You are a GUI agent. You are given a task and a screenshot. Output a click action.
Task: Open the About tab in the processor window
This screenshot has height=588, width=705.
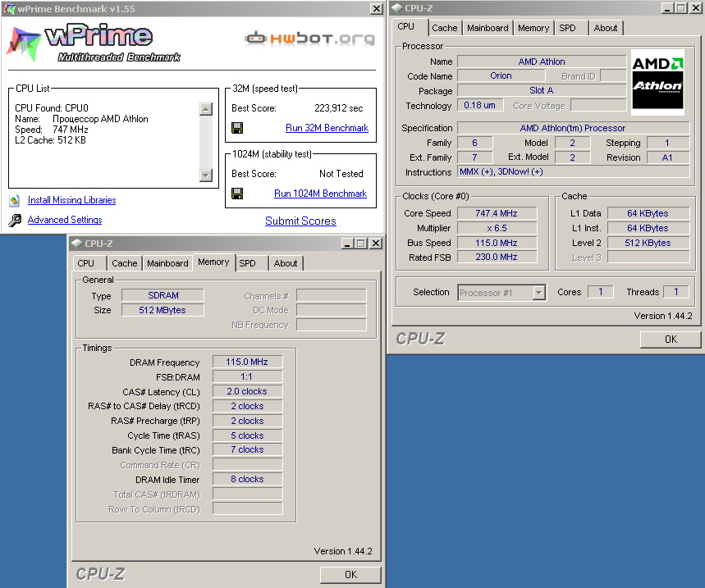coord(606,28)
